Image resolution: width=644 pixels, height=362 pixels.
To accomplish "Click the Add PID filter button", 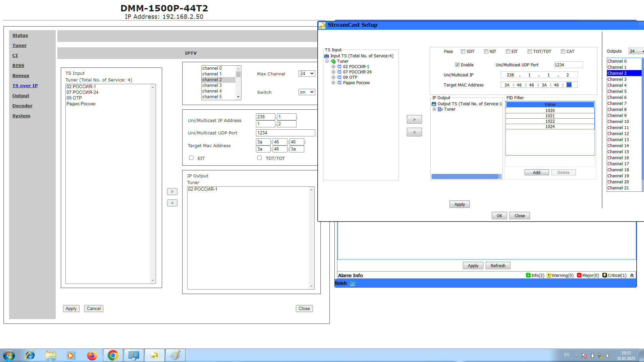I will 536,172.
